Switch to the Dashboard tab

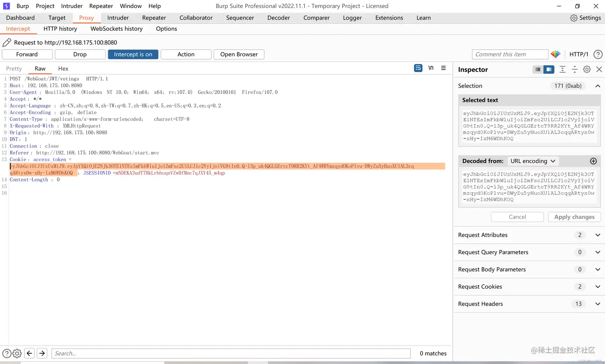click(20, 18)
